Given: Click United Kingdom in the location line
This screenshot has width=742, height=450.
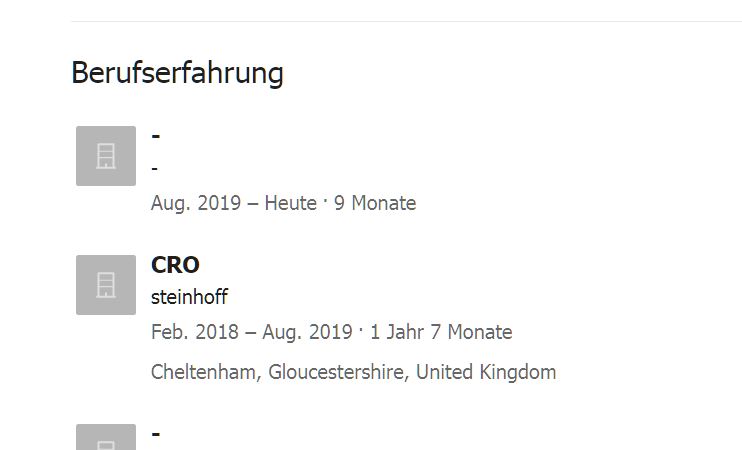Looking at the screenshot, I should (486, 372).
